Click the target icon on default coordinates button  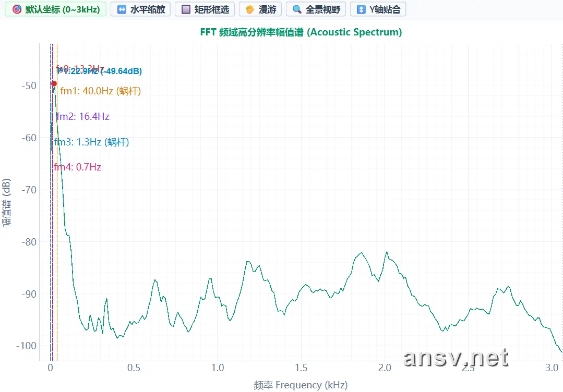[17, 9]
